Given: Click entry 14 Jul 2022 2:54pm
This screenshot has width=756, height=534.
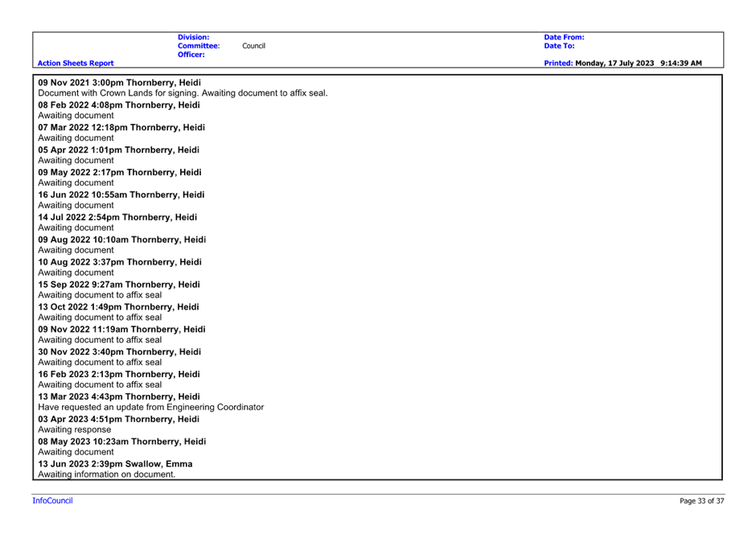Looking at the screenshot, I should coord(117,217).
